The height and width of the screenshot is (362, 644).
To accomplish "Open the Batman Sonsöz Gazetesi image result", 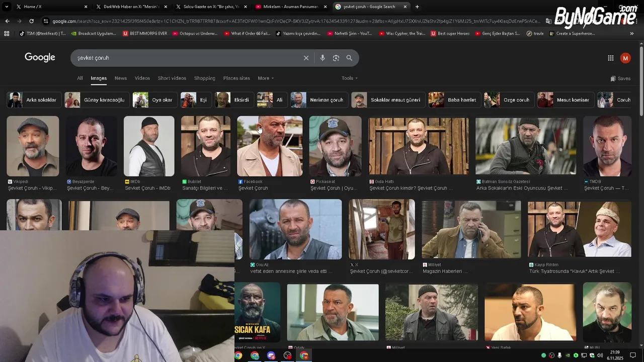I will (x=526, y=146).
